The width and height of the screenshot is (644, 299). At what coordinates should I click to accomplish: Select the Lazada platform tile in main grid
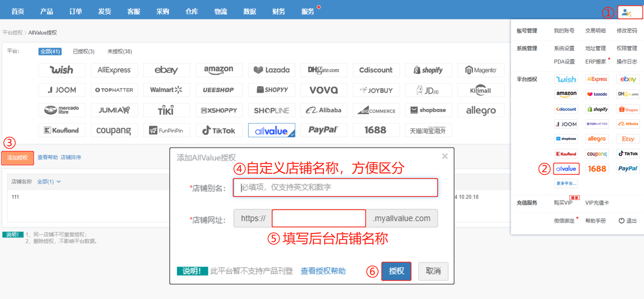(272, 70)
